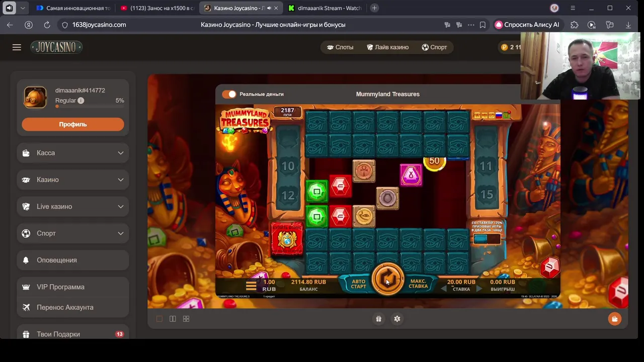Screen dimensions: 644x362
Task: Click the game spin button
Action: (x=387, y=278)
